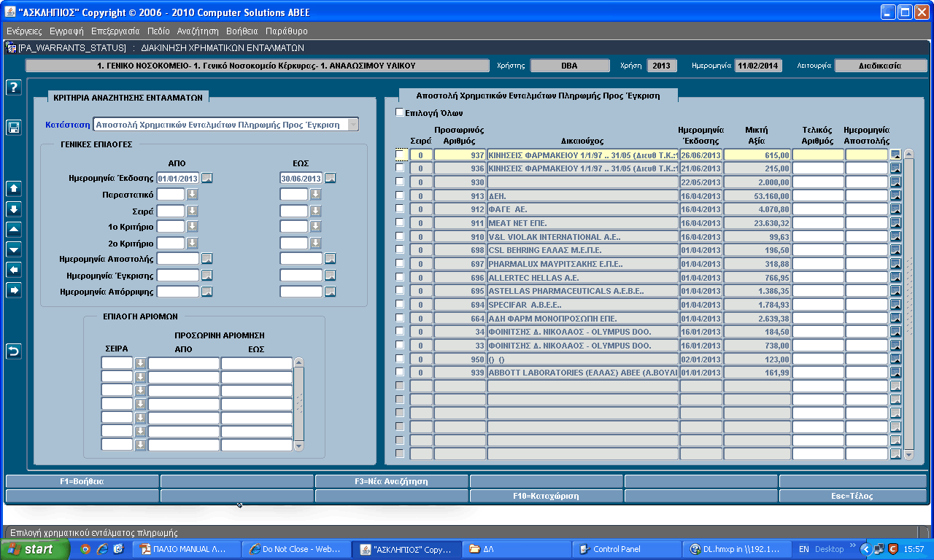
Task: Open calendar for Ημερομηνία Αποστολής ΑΠΟ
Action: [207, 258]
